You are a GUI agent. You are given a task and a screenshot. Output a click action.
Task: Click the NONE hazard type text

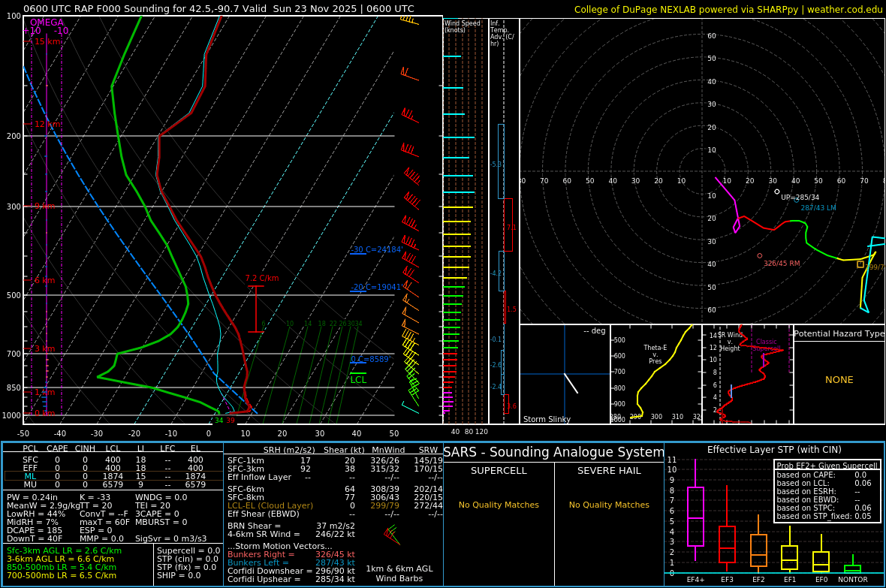pos(839,380)
